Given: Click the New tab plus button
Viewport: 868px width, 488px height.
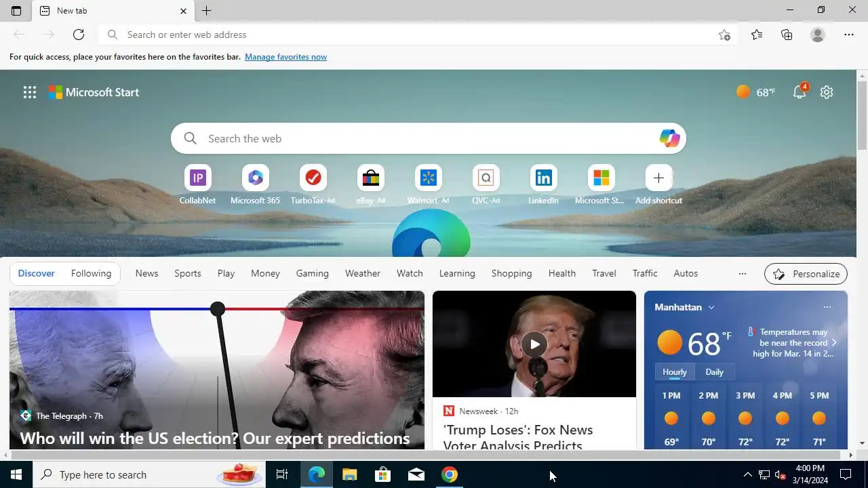Looking at the screenshot, I should tap(207, 11).
